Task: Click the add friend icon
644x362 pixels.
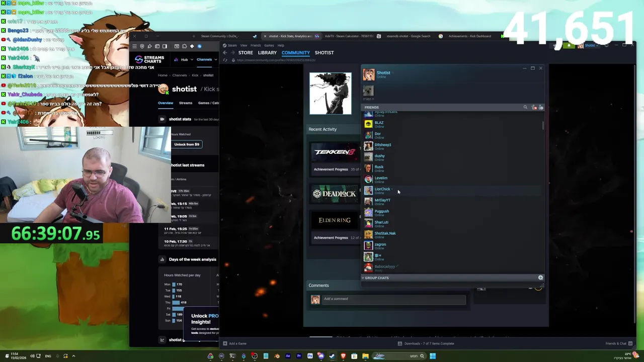Action: click(x=541, y=107)
